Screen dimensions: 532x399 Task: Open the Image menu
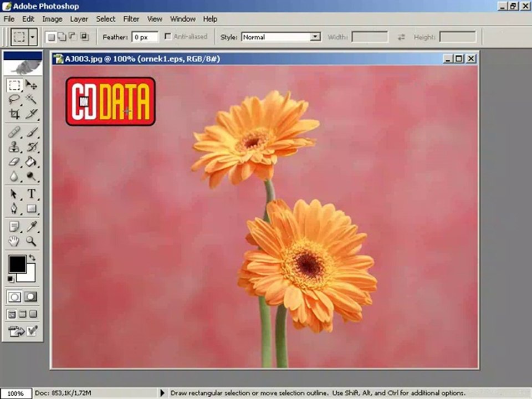52,19
